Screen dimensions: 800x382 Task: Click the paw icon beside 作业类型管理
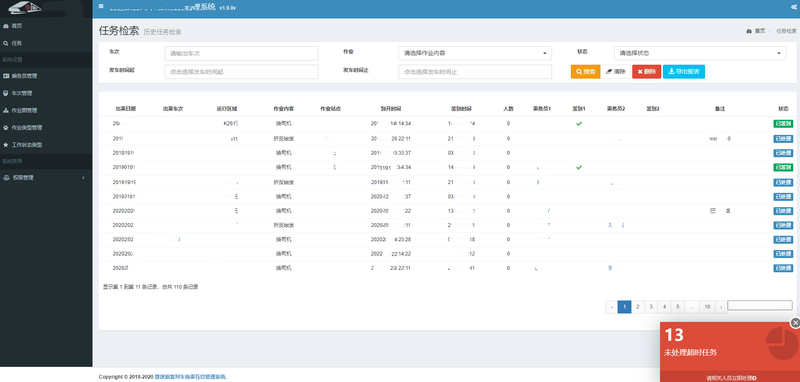point(6,128)
